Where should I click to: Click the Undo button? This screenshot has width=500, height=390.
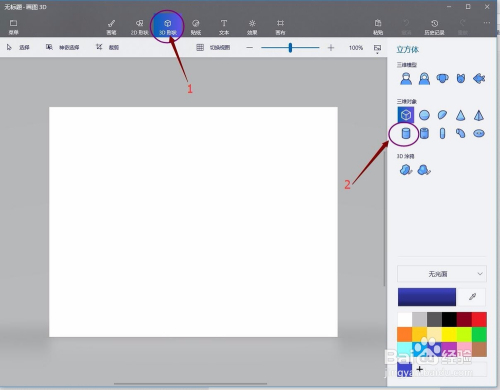point(406,27)
